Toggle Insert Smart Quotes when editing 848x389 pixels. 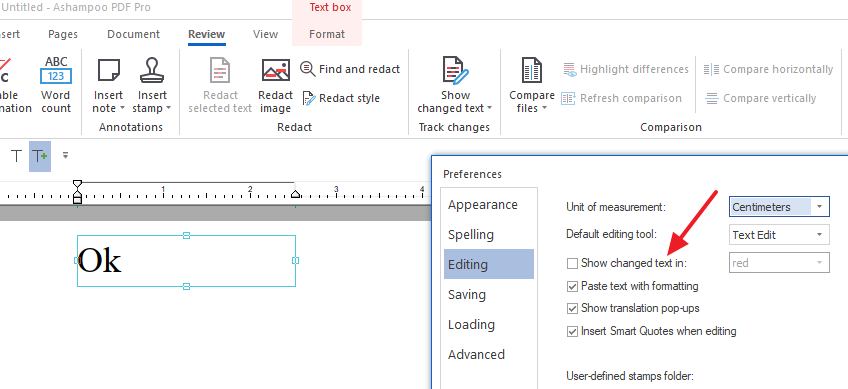[x=572, y=331]
